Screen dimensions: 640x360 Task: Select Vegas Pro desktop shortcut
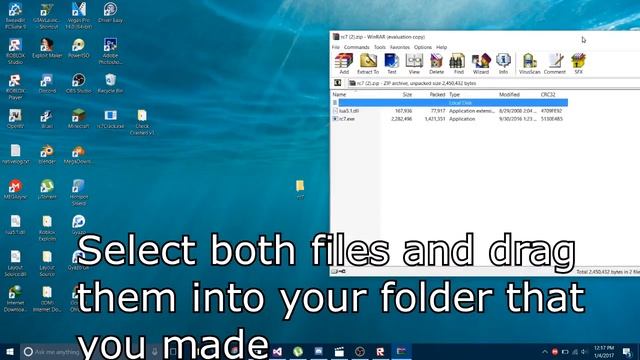coord(78,16)
